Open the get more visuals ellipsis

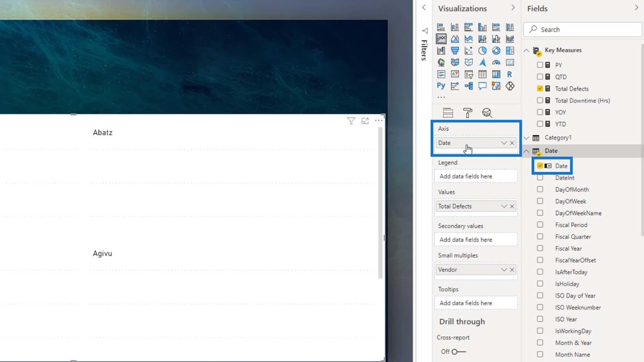pyautogui.click(x=441, y=97)
